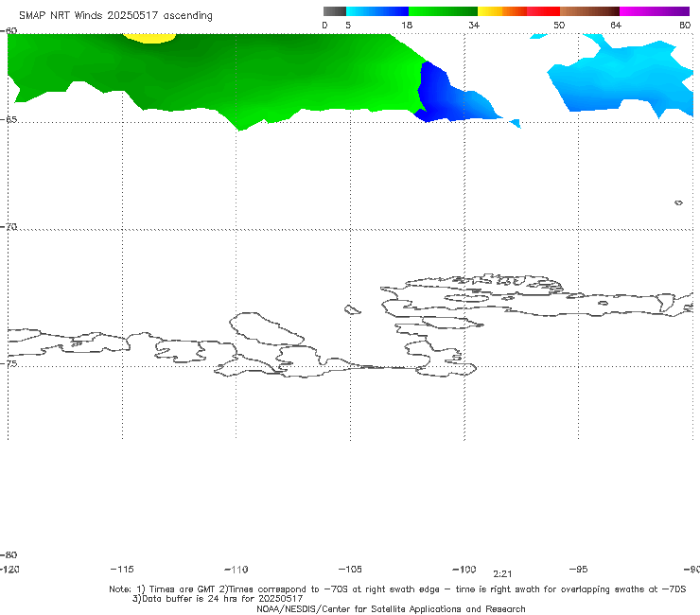
Task: Pick the cyan-to-blue segment of the color bar
Action: point(377,11)
